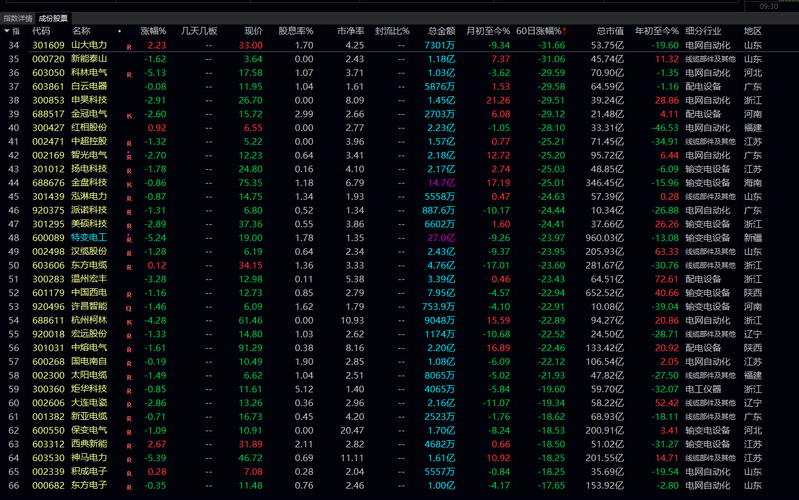Click the Q marker on 许昌智能 row
The image size is (799, 500).
(x=129, y=308)
